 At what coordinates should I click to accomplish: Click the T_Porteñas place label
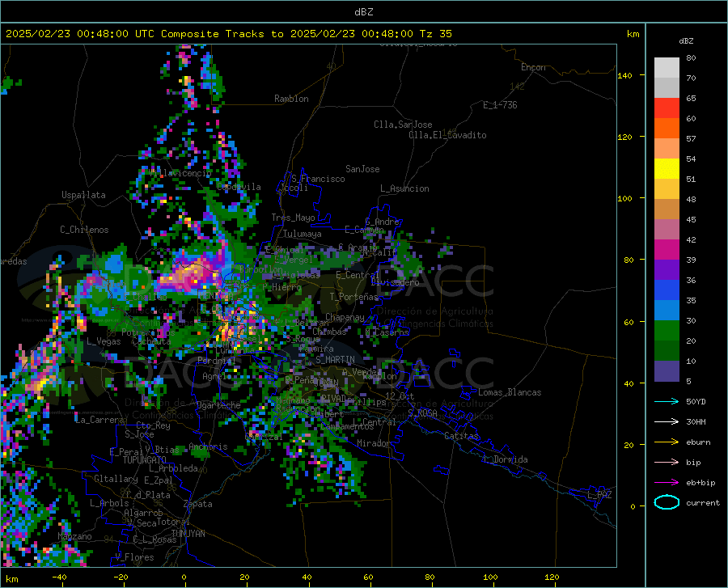tap(353, 297)
